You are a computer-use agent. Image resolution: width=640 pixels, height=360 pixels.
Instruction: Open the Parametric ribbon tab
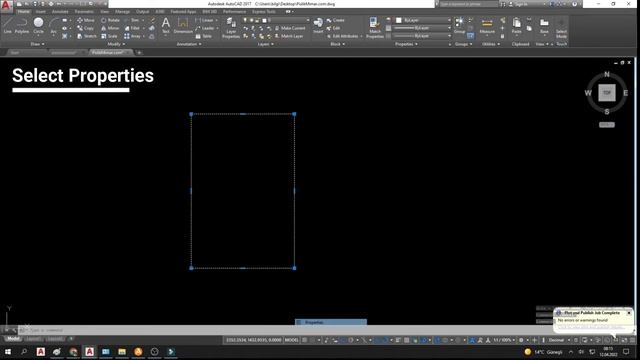point(84,11)
